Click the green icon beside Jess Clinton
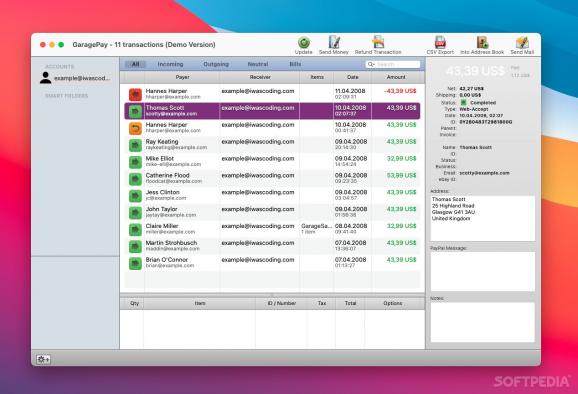This screenshot has width=578, height=394. click(x=135, y=196)
